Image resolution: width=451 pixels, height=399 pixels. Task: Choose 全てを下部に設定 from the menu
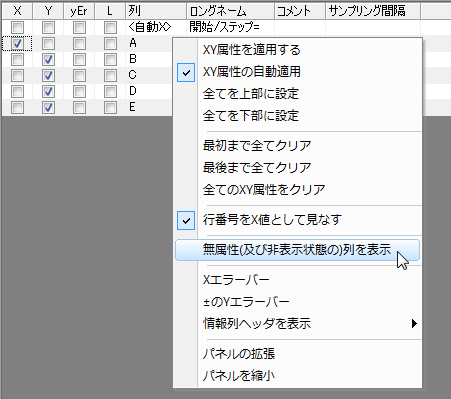(x=297, y=116)
